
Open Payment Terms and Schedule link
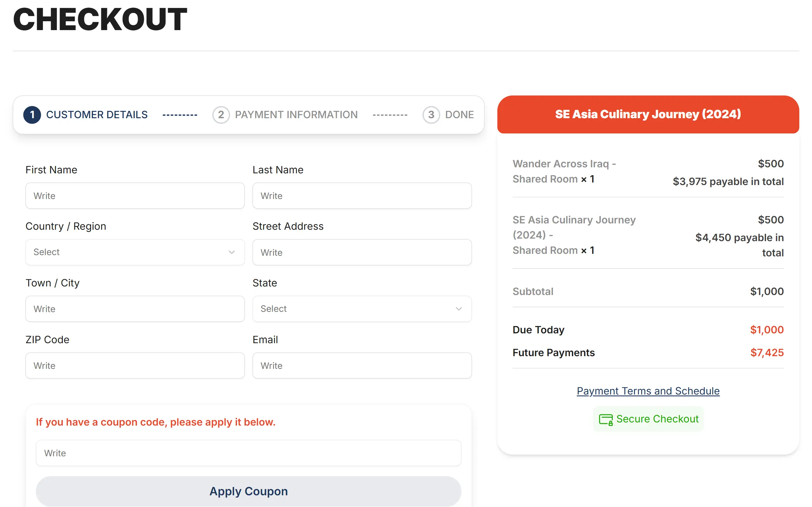point(648,391)
